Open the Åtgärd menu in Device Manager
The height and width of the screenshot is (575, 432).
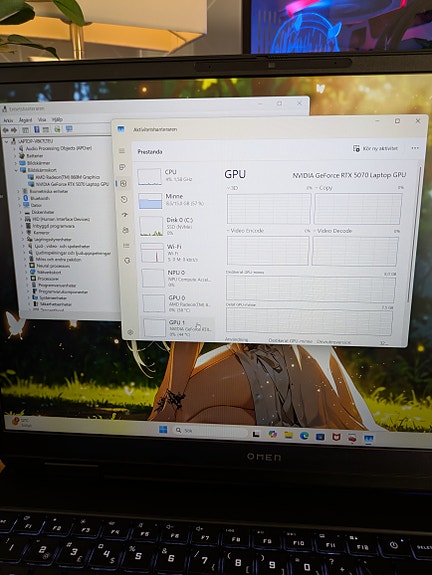click(x=25, y=120)
